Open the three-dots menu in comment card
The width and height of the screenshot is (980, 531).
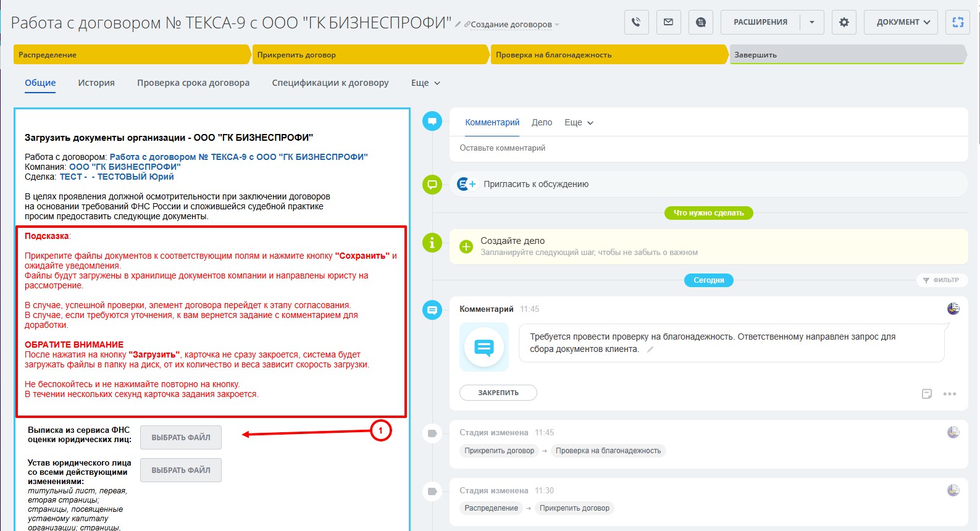coord(950,394)
